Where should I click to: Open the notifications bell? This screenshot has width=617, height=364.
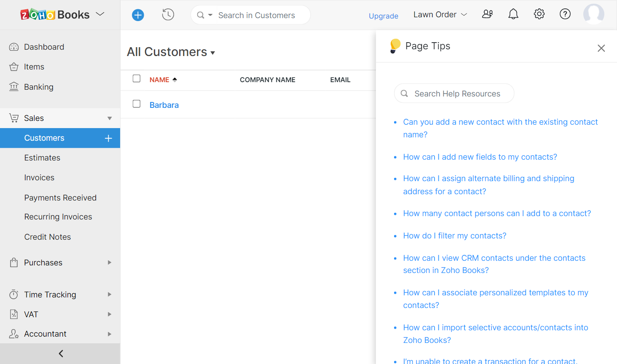(513, 14)
